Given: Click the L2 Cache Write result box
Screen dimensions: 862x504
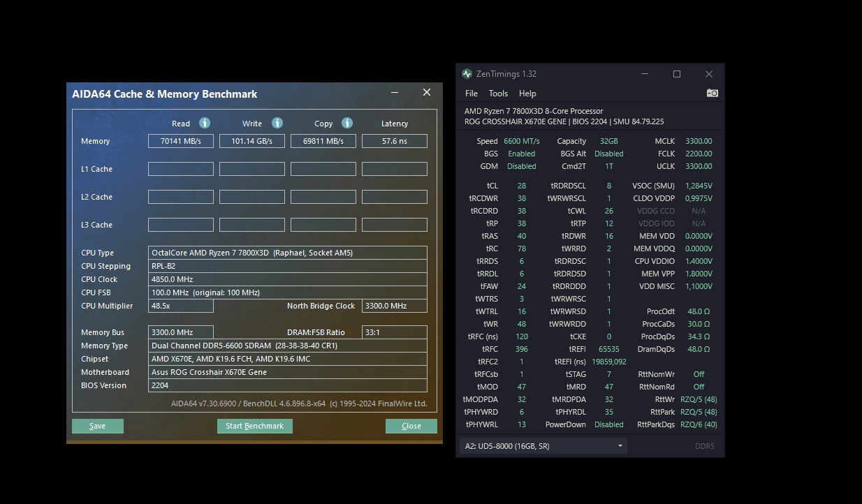Looking at the screenshot, I should click(x=252, y=197).
